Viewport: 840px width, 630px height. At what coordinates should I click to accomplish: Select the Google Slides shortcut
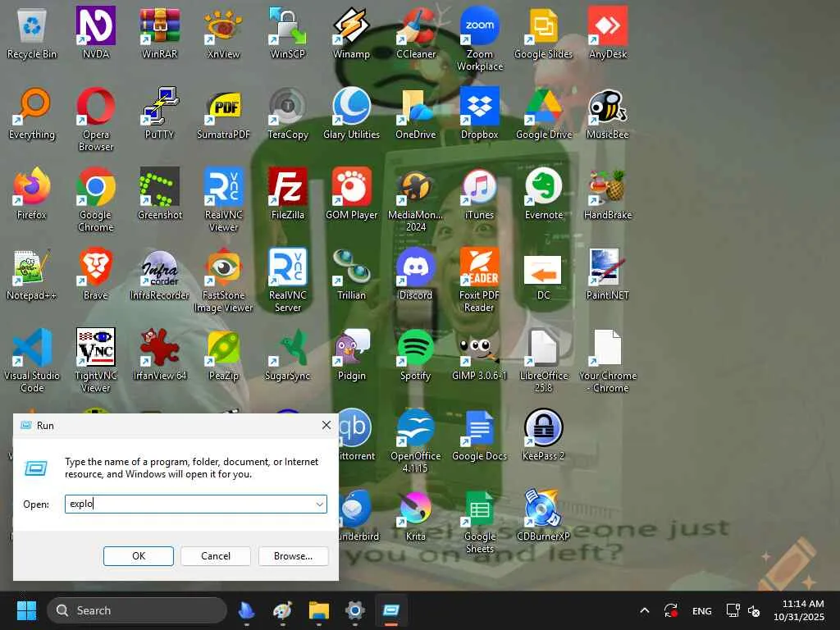coord(543,33)
